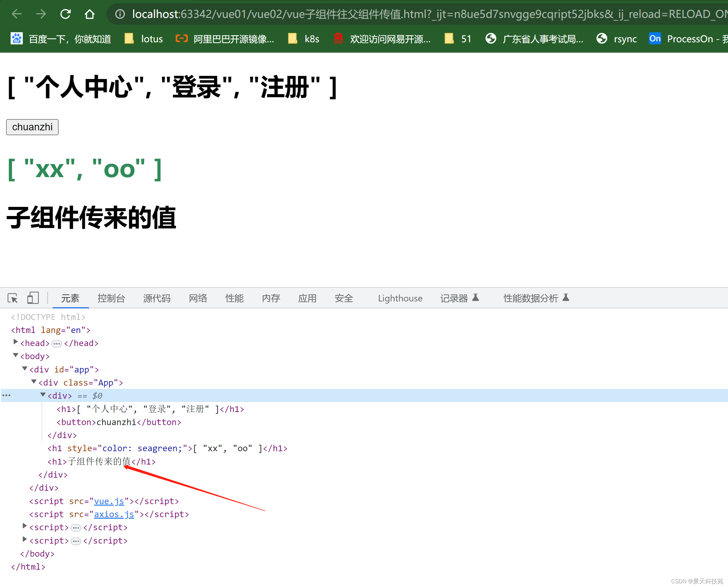
Task: Select the closing body tag line
Action: pos(37,554)
